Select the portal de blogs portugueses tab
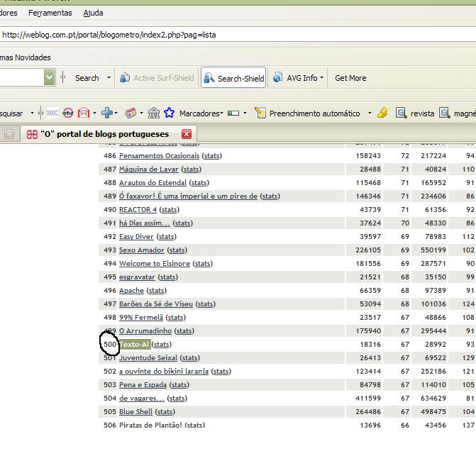This screenshot has height=451, width=476. [x=109, y=134]
